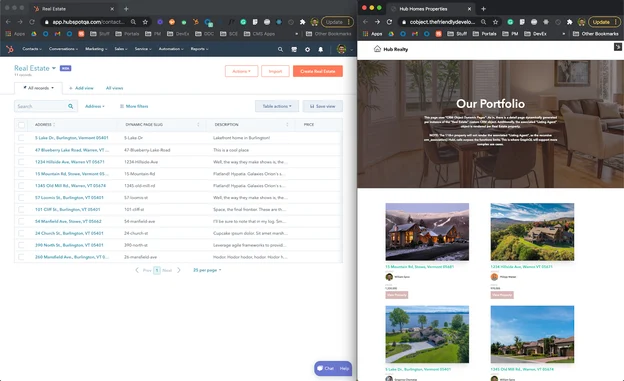Open the 47 Blueberry Lake Road record link
624x381 pixels.
[72, 150]
